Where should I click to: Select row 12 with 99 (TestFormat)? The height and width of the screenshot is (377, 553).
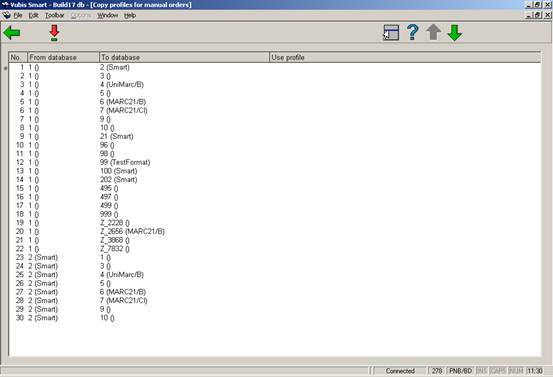[275, 163]
